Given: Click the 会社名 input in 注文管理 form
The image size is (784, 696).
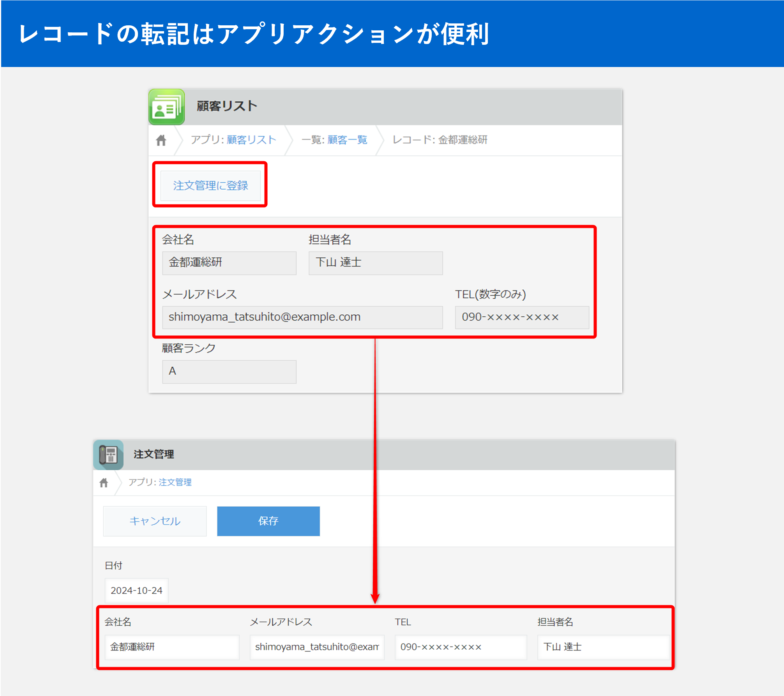Looking at the screenshot, I should 172,647.
